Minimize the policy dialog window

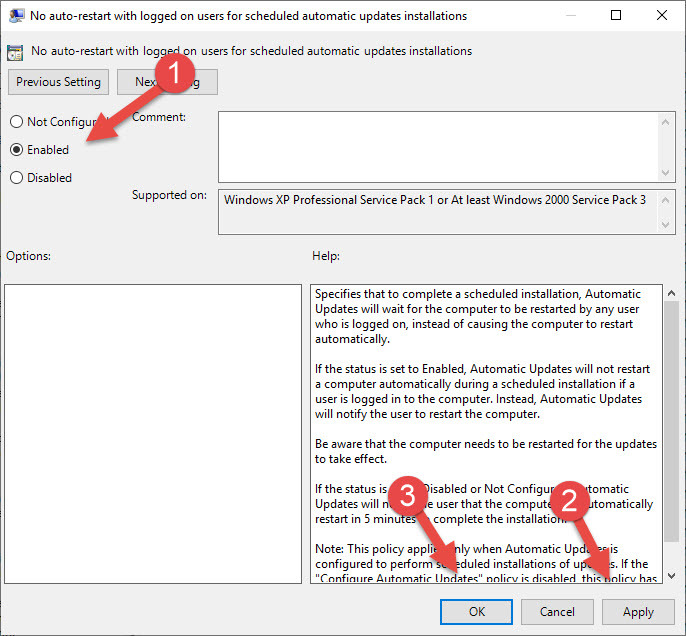(x=570, y=15)
